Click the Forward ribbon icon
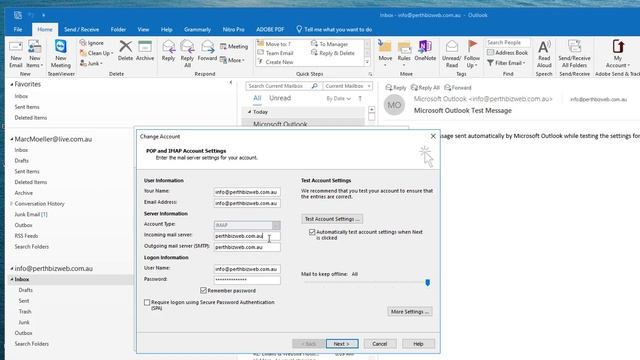 [207, 51]
